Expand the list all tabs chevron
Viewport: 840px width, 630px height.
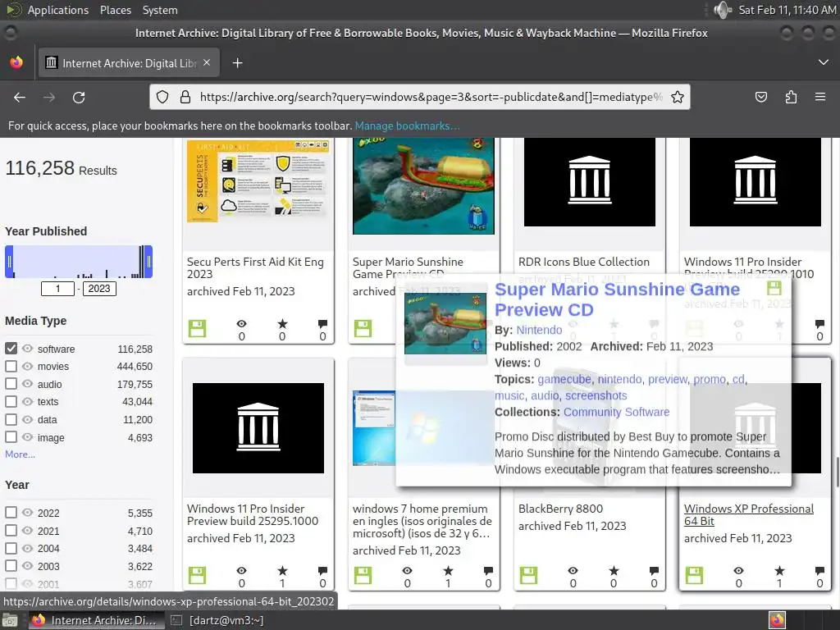(x=824, y=62)
